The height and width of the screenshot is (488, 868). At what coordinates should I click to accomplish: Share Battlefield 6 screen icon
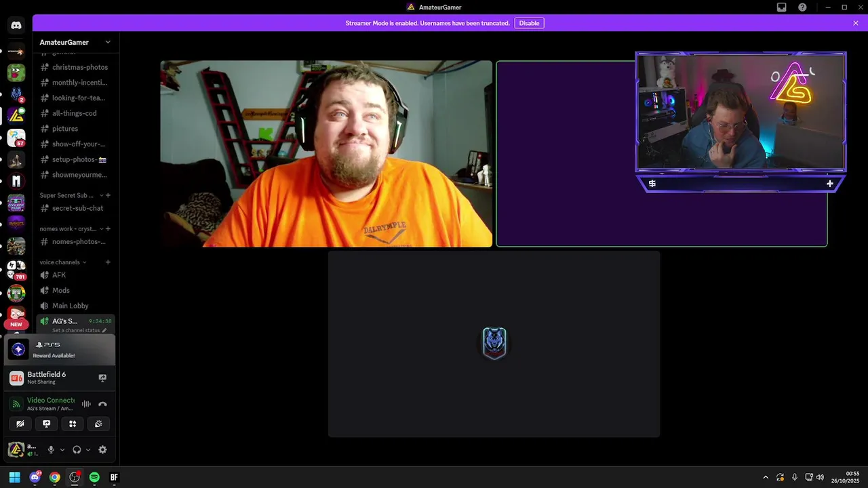point(102,378)
